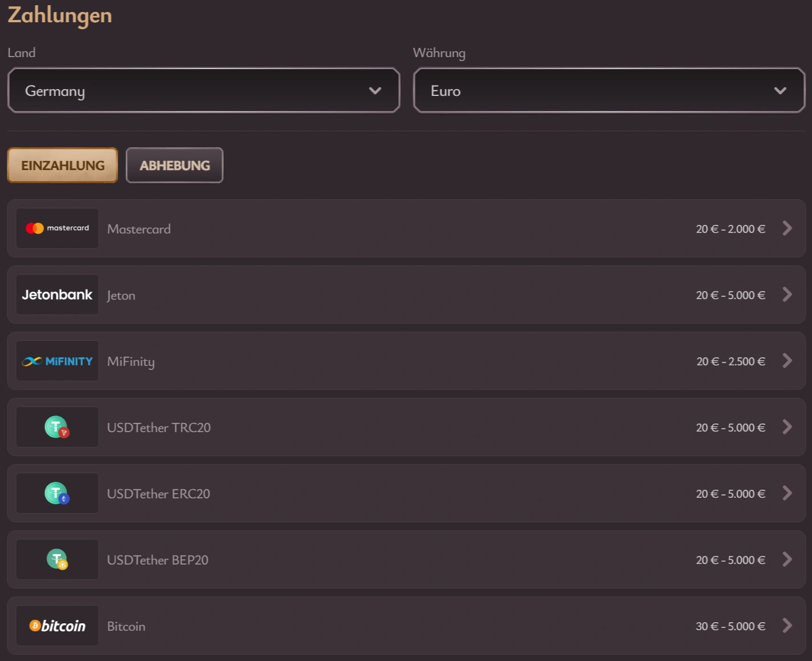Click the Bitcoin row chevron arrow
This screenshot has height=661, width=812.
[787, 626]
